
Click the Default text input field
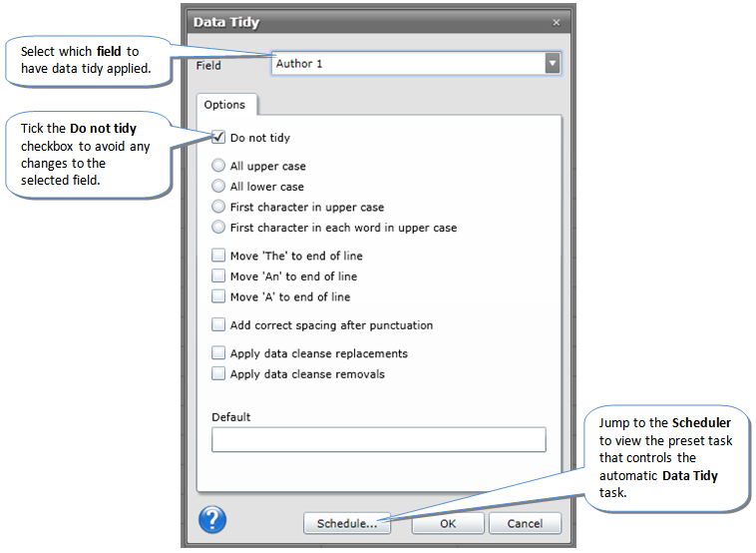coord(378,440)
